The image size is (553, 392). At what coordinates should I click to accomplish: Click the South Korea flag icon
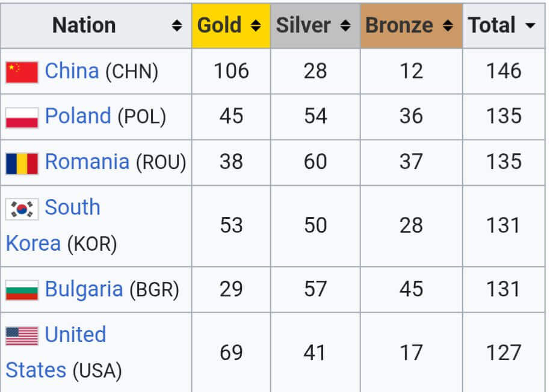[x=22, y=209]
